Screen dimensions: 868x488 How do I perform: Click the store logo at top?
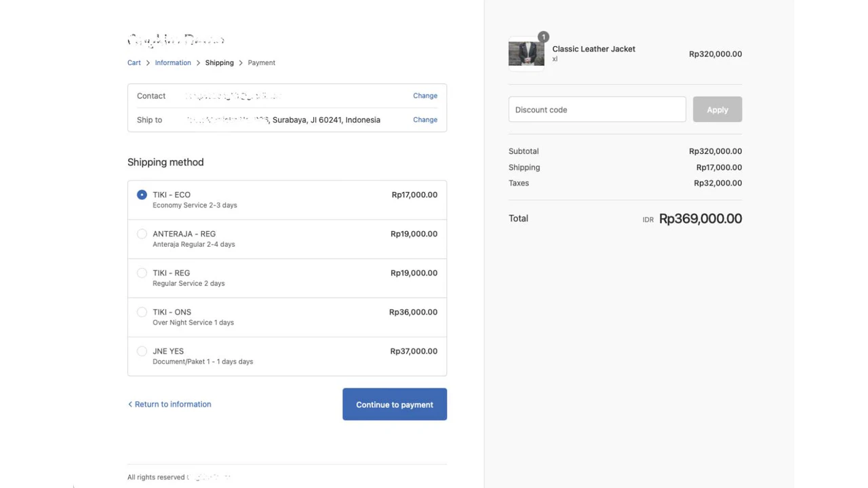tap(176, 41)
